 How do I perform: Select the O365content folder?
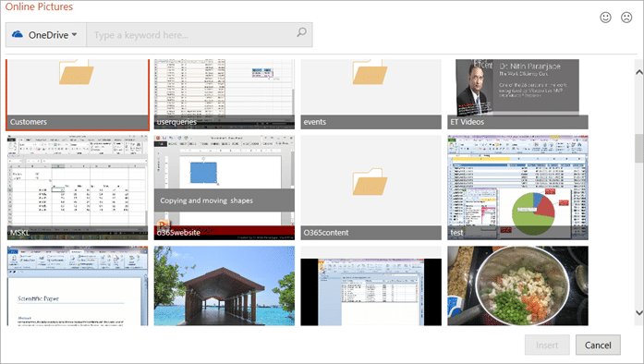(371, 188)
